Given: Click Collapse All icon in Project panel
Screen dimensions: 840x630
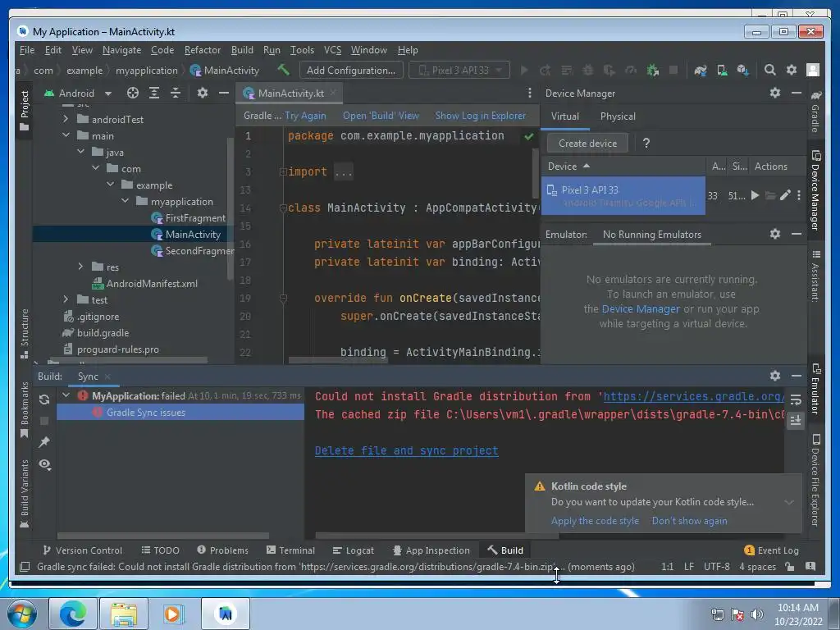Looking at the screenshot, I should coord(176,94).
